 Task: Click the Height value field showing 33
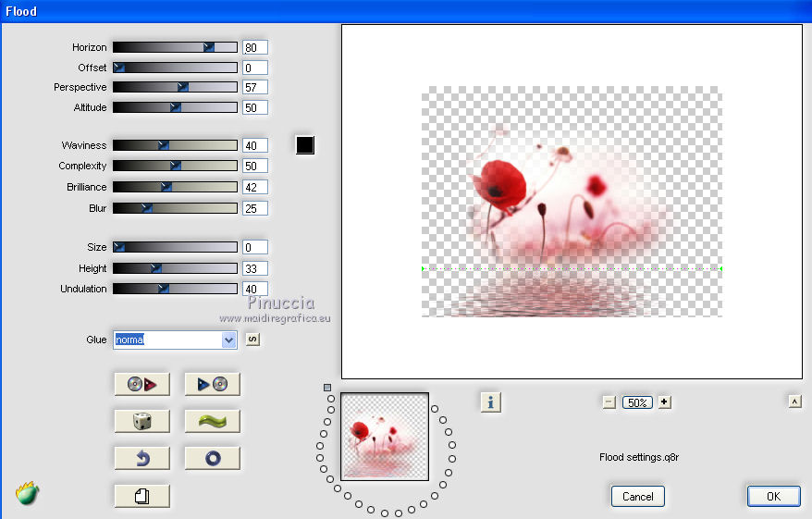pos(255,268)
